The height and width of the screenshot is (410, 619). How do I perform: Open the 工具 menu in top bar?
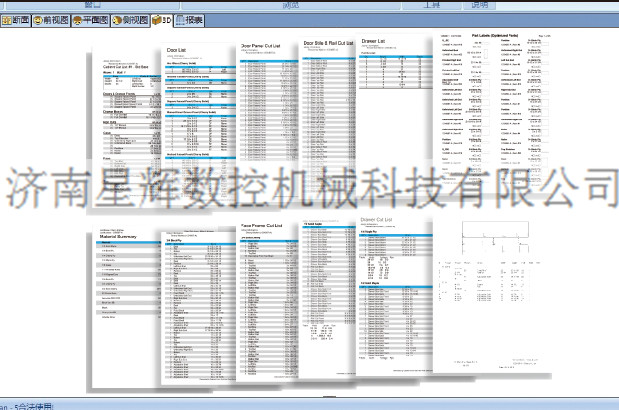pos(431,5)
